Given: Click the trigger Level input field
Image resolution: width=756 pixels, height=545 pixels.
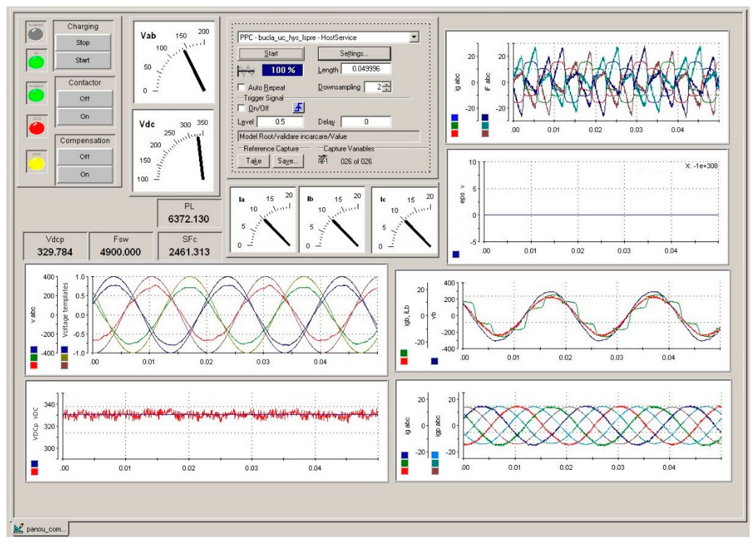Looking at the screenshot, I should point(280,122).
